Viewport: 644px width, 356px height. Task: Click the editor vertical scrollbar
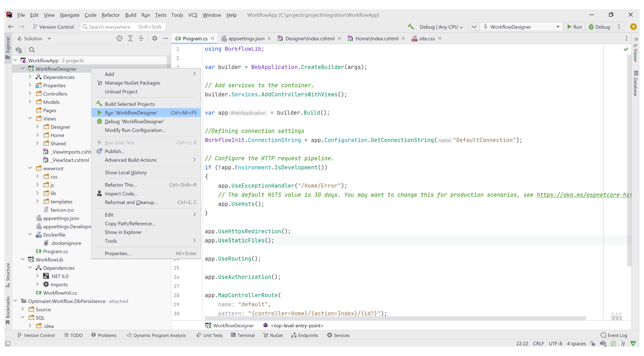(629, 160)
